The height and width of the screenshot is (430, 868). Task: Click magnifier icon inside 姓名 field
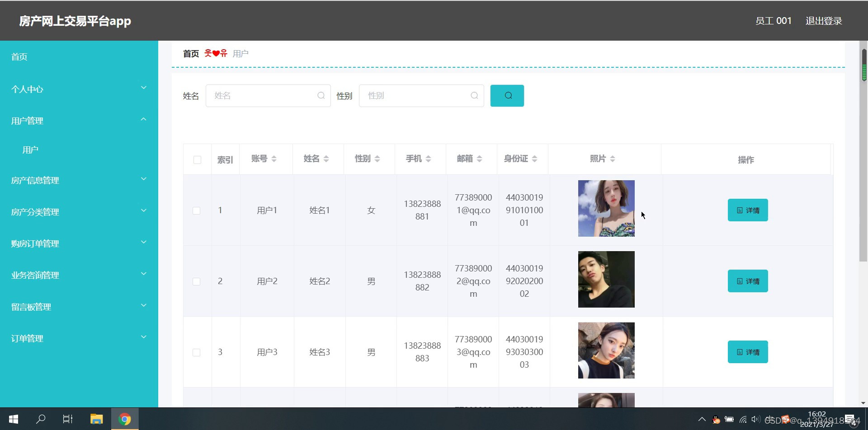(321, 96)
